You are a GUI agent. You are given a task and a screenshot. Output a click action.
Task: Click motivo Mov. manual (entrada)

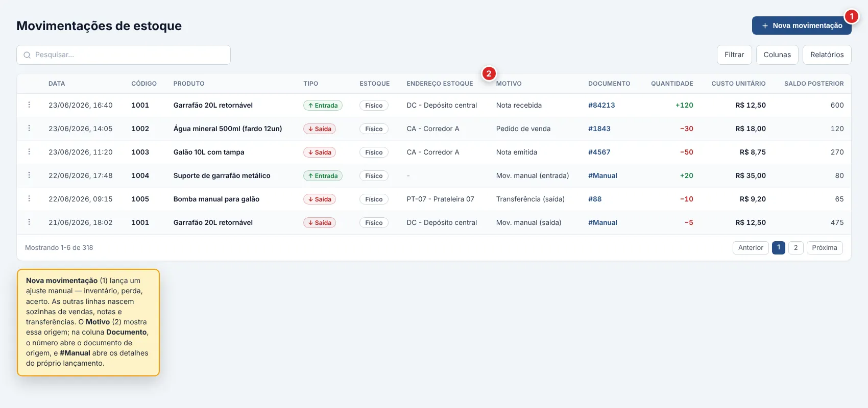coord(533,175)
